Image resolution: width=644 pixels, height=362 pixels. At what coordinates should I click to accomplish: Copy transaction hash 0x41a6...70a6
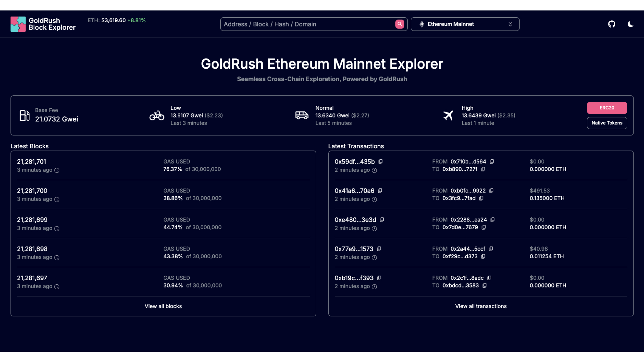tap(380, 190)
